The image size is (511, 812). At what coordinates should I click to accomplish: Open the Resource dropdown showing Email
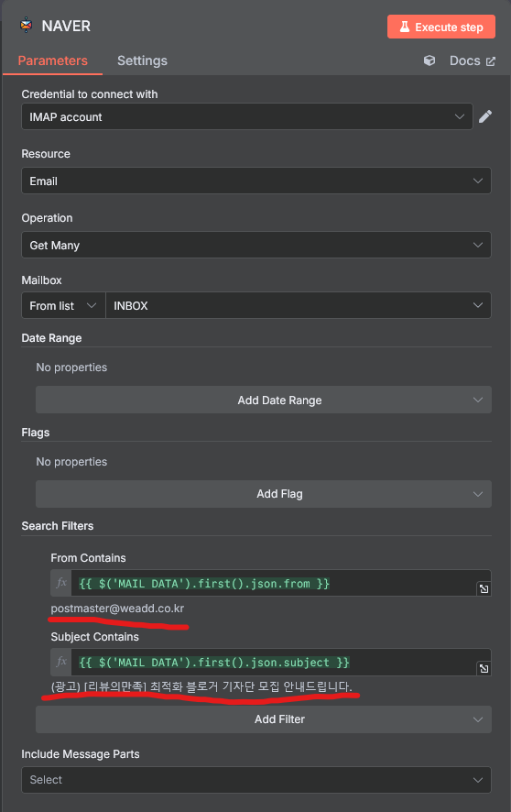256,181
